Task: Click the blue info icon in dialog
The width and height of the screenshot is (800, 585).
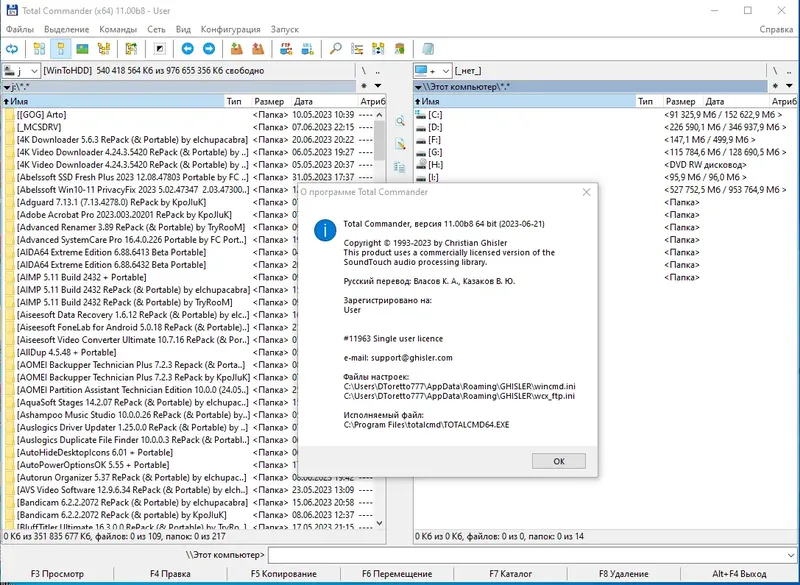Action: pyautogui.click(x=325, y=230)
